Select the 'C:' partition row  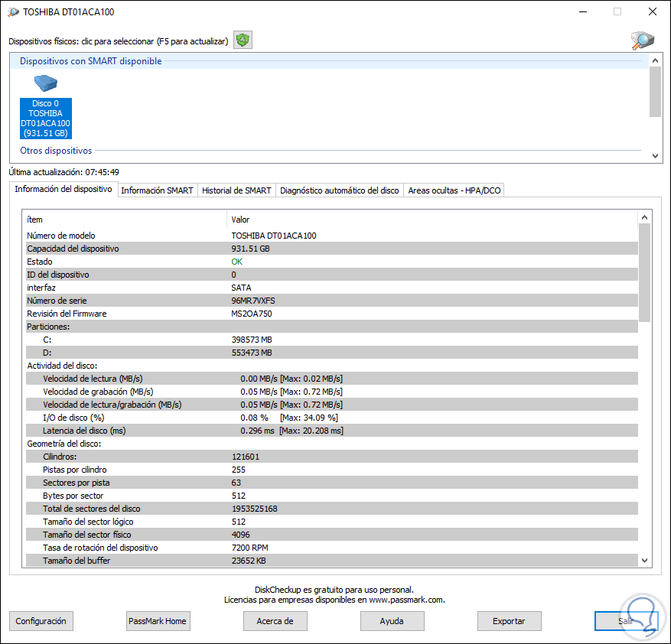pyautogui.click(x=331, y=340)
